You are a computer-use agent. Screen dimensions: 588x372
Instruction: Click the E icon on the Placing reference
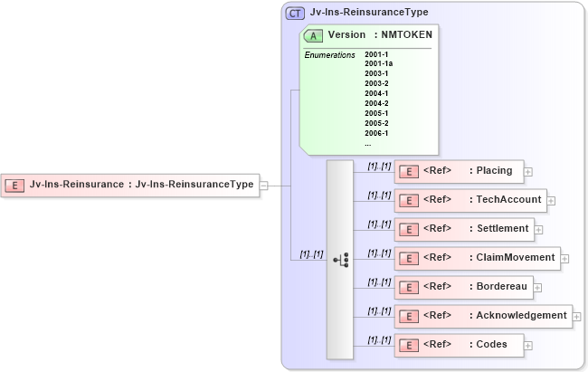tap(409, 172)
